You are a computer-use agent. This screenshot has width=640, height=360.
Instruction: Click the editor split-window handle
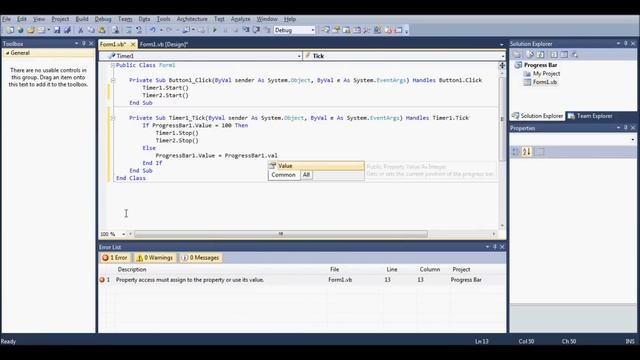click(x=502, y=65)
